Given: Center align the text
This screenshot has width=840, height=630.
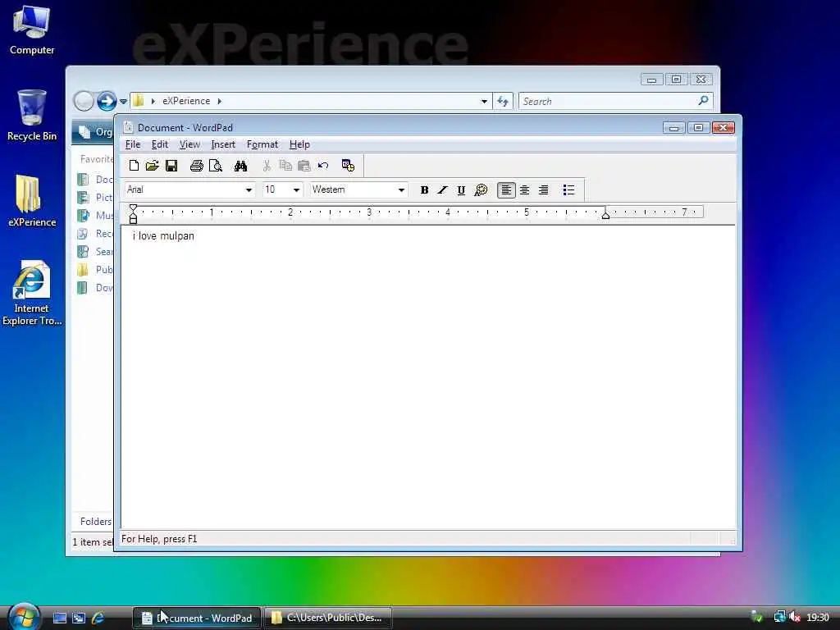Looking at the screenshot, I should (525, 189).
